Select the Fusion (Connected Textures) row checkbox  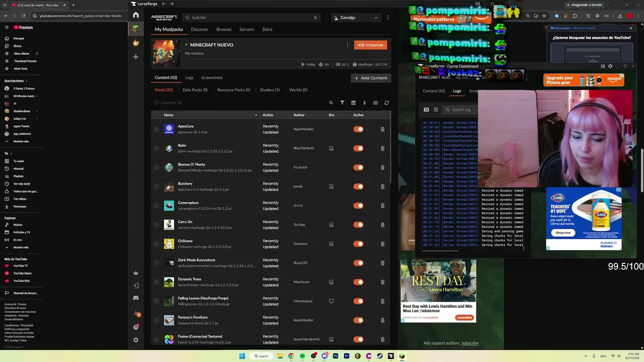(x=156, y=339)
